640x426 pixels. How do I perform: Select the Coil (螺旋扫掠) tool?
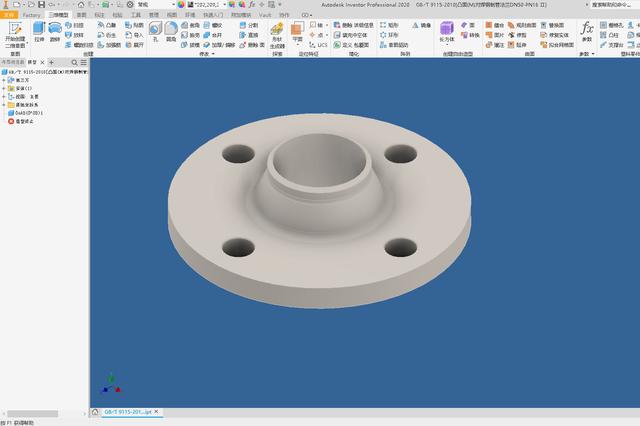[x=79, y=45]
